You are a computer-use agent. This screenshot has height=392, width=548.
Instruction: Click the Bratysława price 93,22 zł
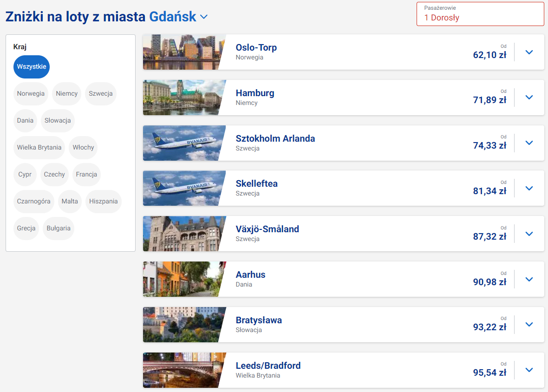click(x=489, y=327)
